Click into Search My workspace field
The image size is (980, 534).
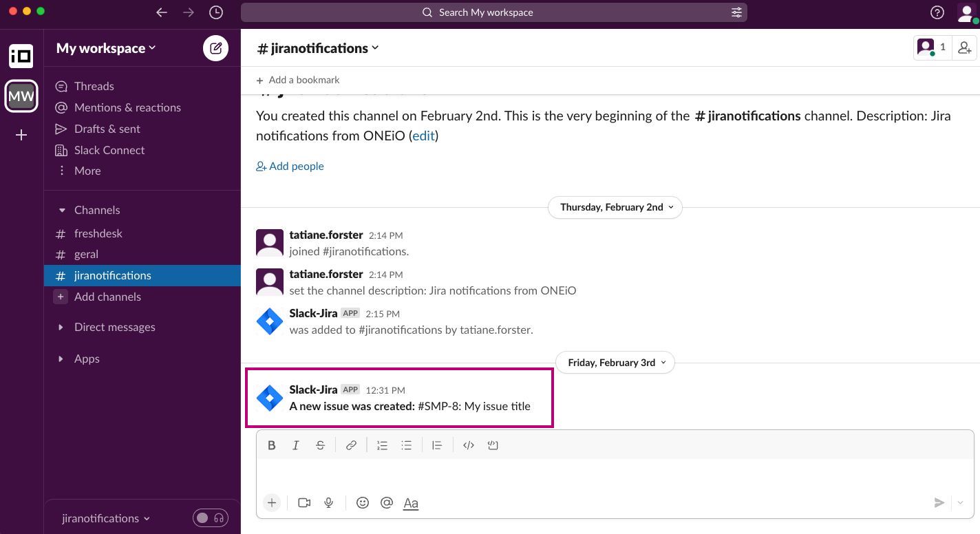[493, 12]
